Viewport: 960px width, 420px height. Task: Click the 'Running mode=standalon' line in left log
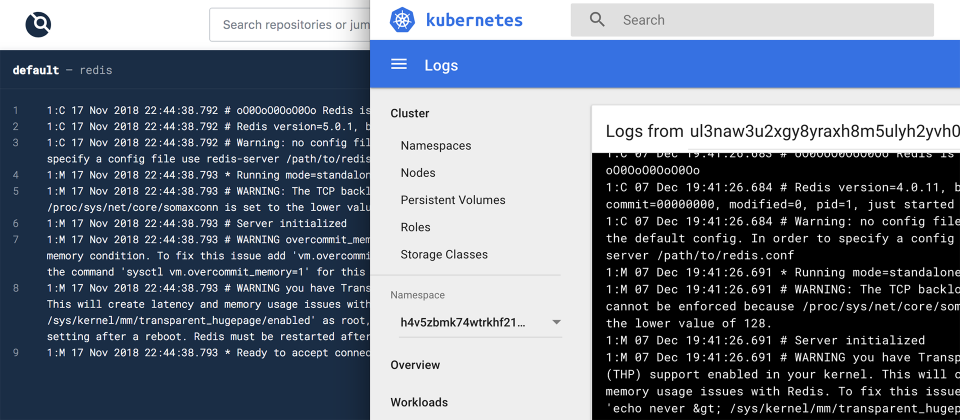click(x=208, y=175)
